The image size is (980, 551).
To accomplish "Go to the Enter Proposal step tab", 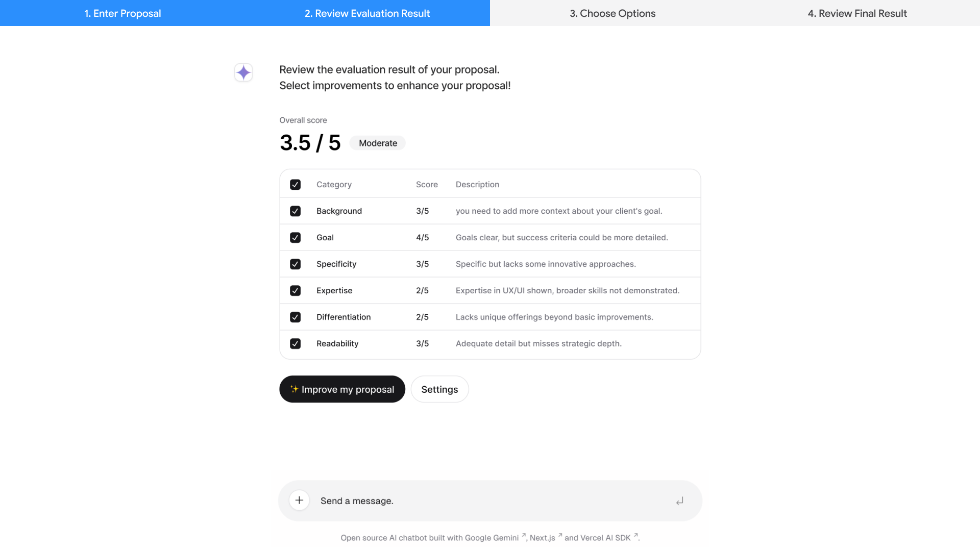I will pos(122,13).
